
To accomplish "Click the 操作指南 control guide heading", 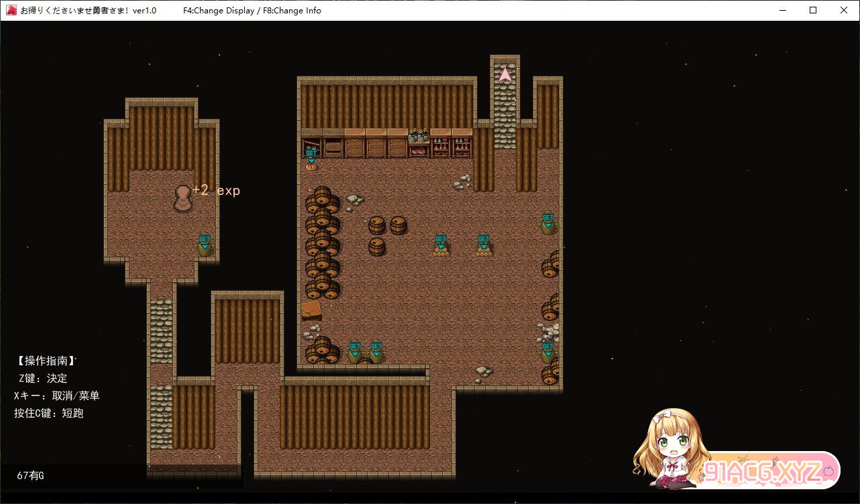I will [x=46, y=361].
